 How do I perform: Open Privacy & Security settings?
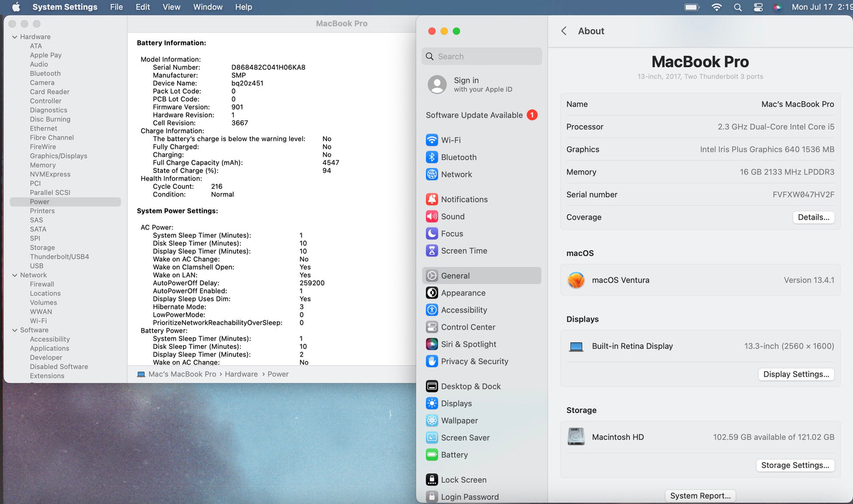click(x=474, y=361)
